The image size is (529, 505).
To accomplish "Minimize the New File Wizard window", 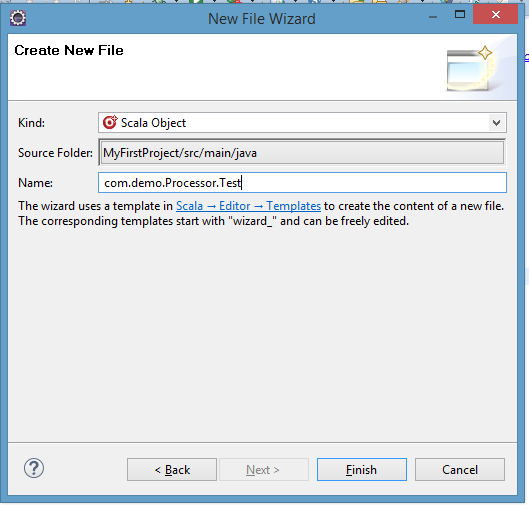I will (x=433, y=16).
